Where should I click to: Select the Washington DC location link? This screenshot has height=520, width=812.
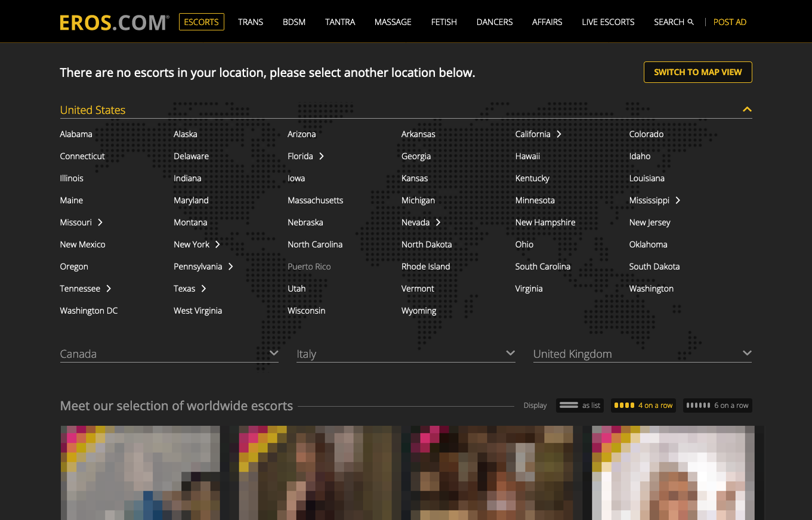point(89,311)
